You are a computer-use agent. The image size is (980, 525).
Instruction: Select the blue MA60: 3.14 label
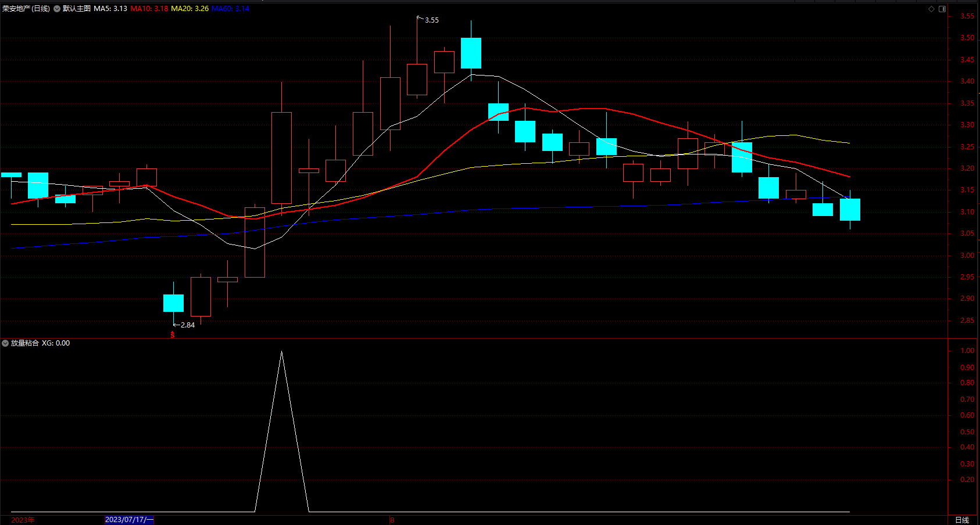coord(231,9)
